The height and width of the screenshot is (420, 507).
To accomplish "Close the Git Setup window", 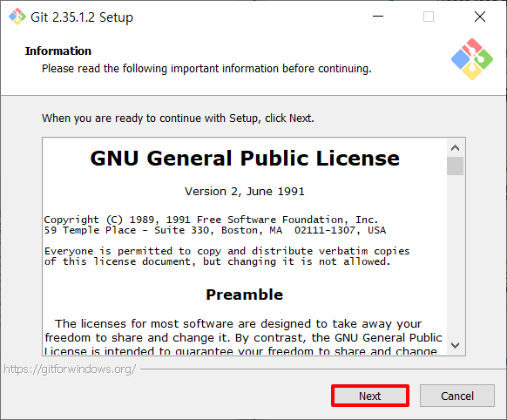I will click(480, 17).
